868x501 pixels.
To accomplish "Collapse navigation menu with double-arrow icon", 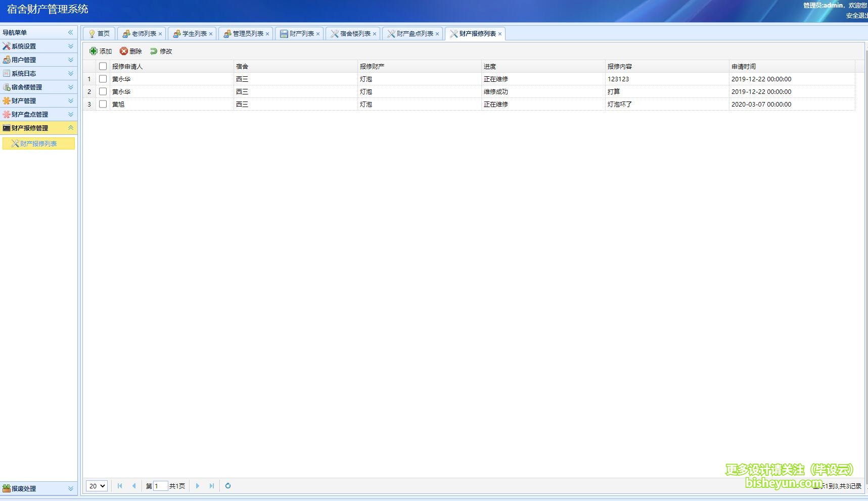I will click(71, 32).
